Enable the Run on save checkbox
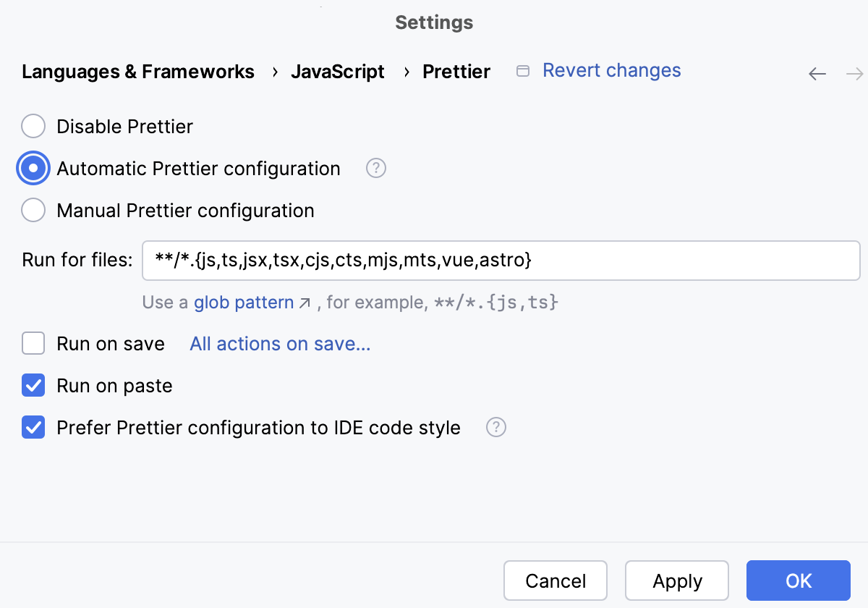Image resolution: width=868 pixels, height=608 pixels. 33,343
